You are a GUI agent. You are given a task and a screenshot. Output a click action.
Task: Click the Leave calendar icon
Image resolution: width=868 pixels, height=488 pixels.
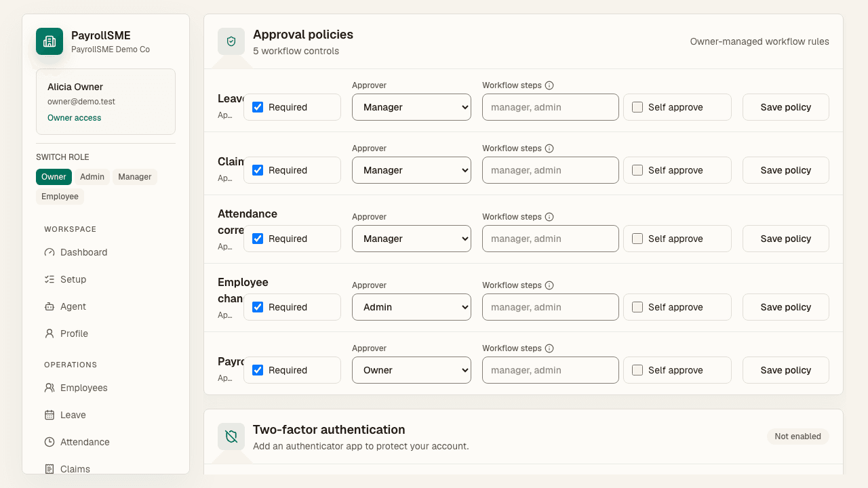(50, 415)
